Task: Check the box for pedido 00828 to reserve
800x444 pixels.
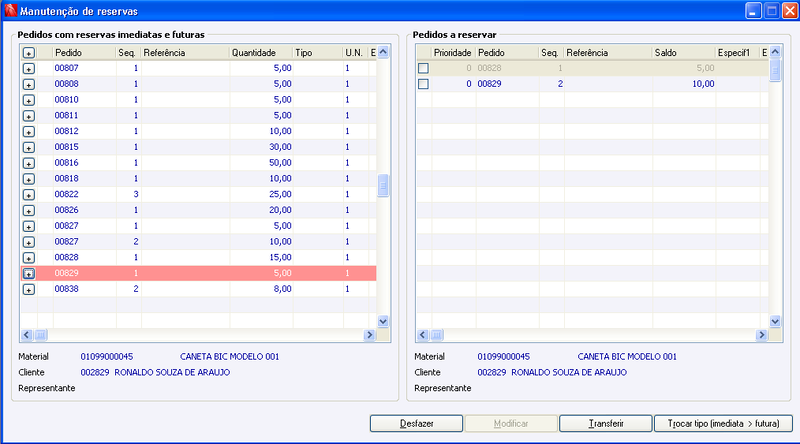Action: pyautogui.click(x=423, y=68)
